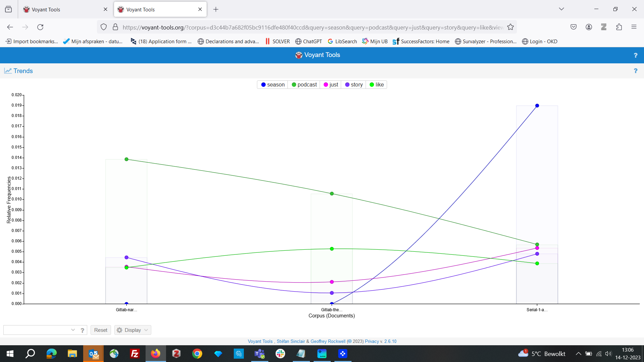Go back to previous page

point(10,27)
